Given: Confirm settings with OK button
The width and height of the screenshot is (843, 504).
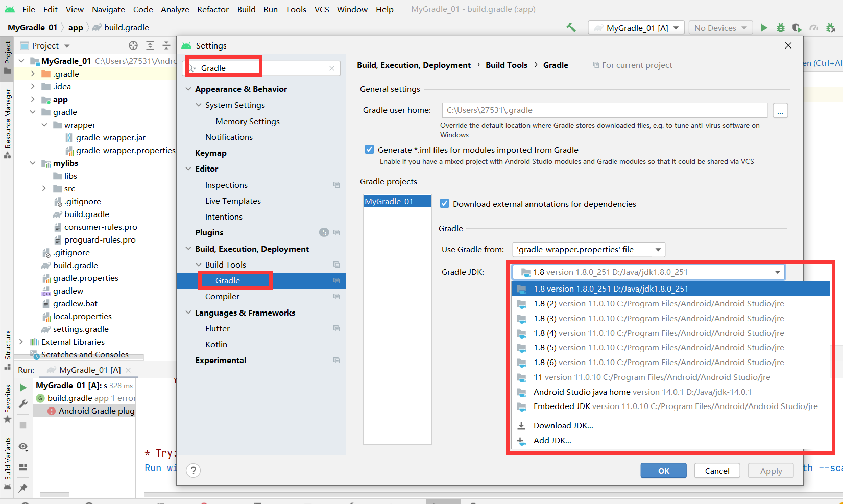Looking at the screenshot, I should tap(663, 471).
